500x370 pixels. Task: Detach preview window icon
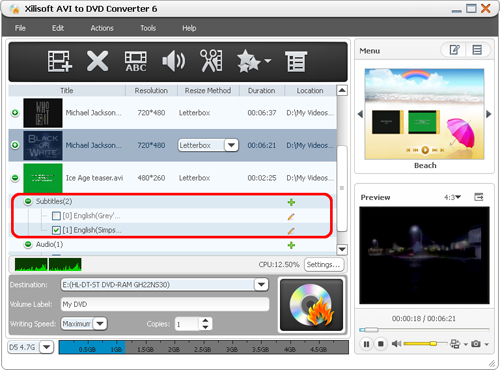pos(479,197)
